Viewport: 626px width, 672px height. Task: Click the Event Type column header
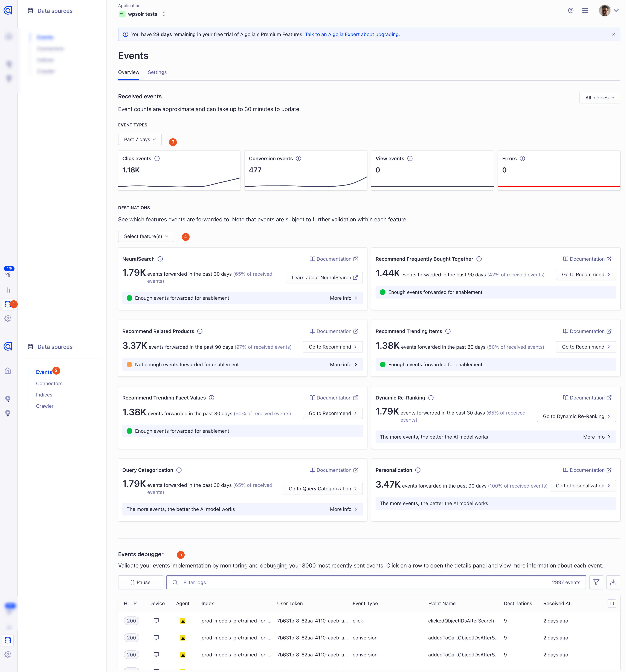tap(365, 604)
